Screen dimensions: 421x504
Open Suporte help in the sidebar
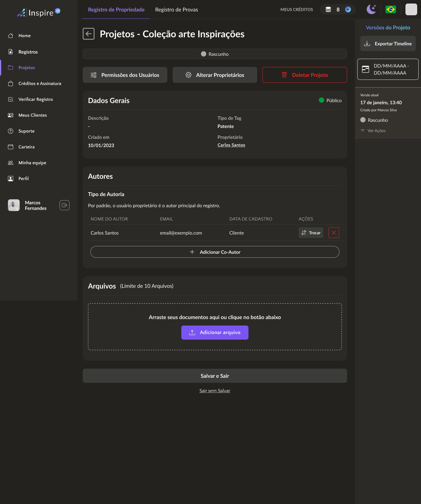(26, 131)
